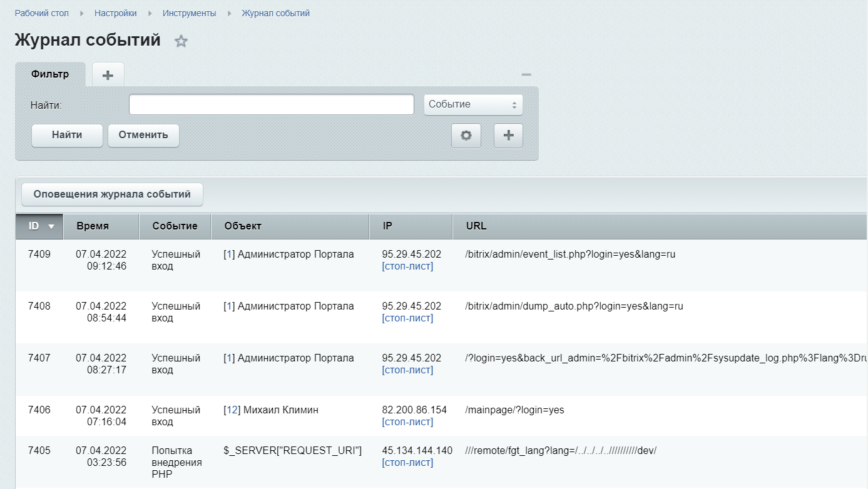Click стоп-лист under IP 82.200.86.154
The width and height of the screenshot is (868, 489).
[x=407, y=422]
